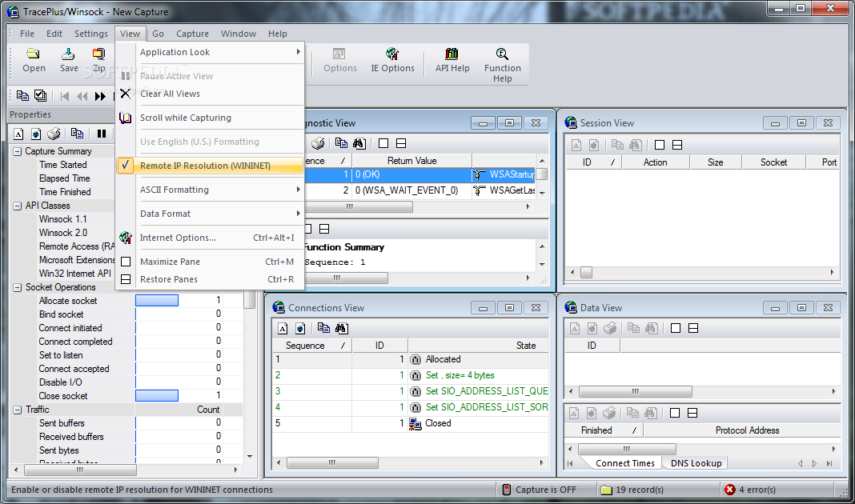This screenshot has height=504, width=855.
Task: Click Close socket blue count bar
Action: pos(157,395)
